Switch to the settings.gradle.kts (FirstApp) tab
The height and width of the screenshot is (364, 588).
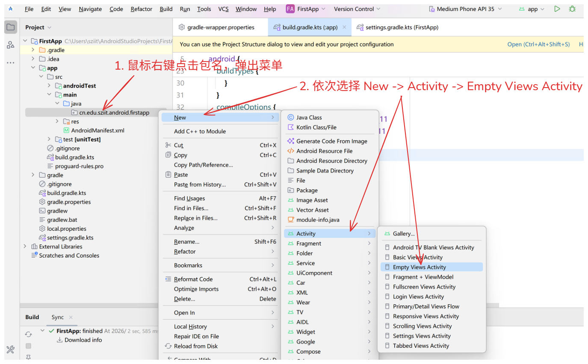click(398, 27)
